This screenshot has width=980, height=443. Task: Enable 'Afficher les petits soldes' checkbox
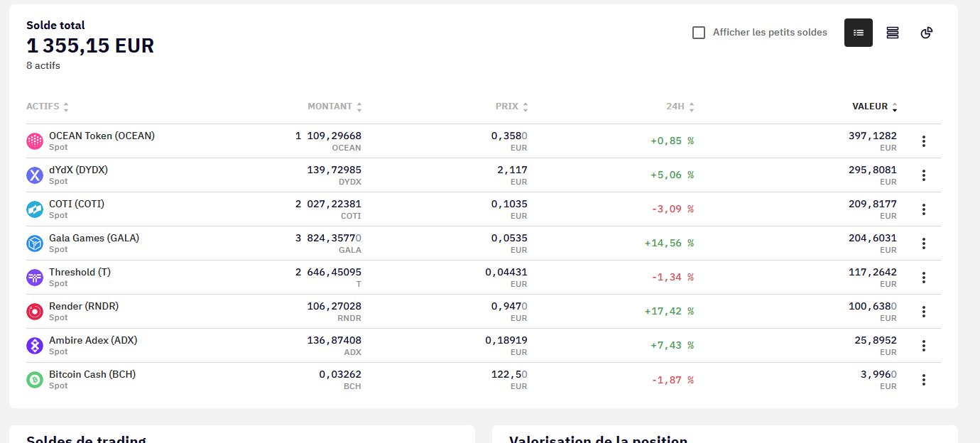(699, 33)
